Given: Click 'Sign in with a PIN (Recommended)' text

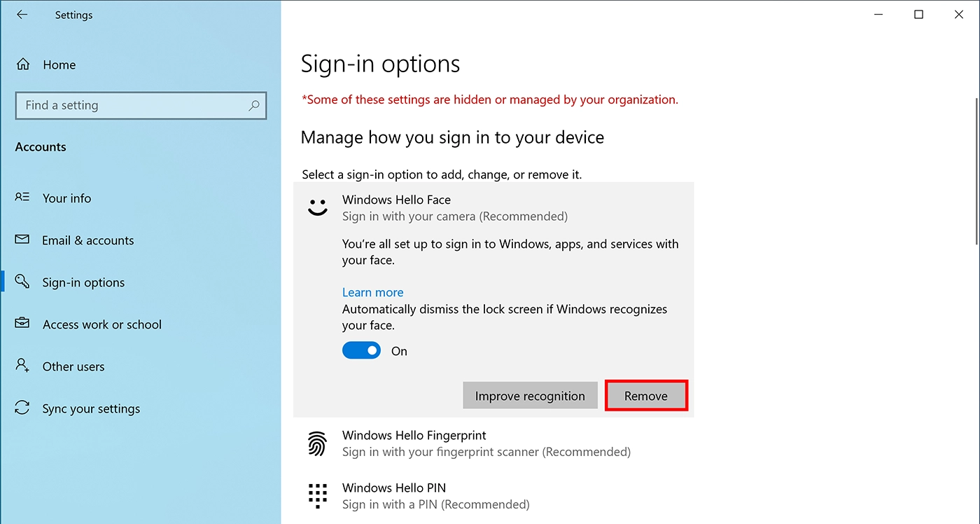Looking at the screenshot, I should click(436, 504).
